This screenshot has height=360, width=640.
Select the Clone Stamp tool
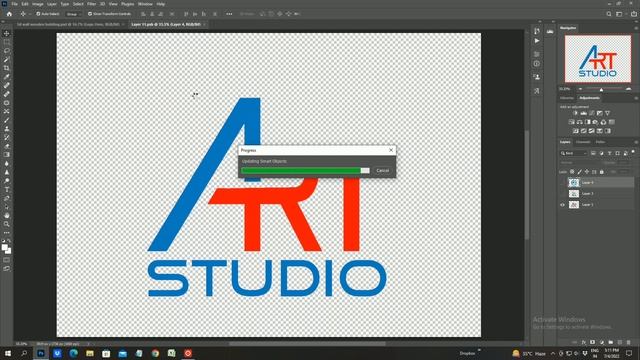click(x=7, y=129)
